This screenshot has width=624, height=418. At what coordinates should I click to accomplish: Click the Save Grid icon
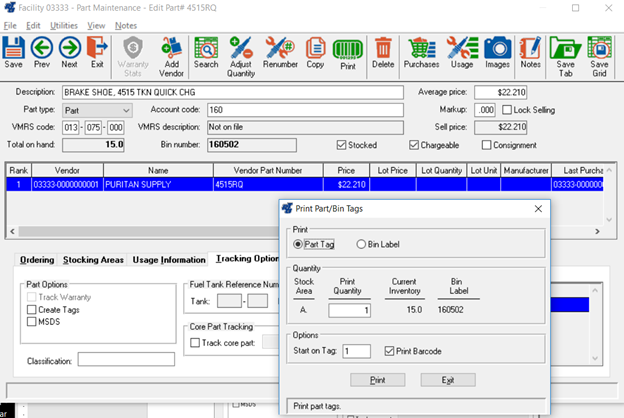(x=599, y=57)
